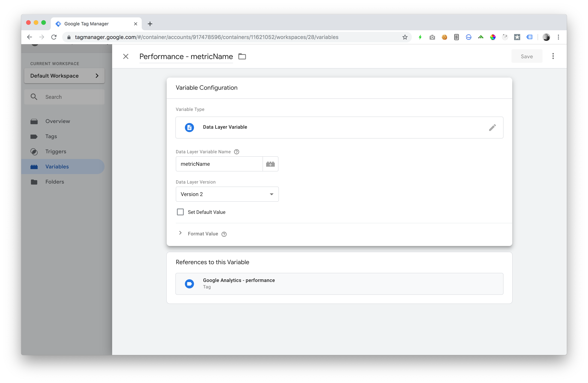The width and height of the screenshot is (588, 383).
Task: Bookmark this page with the star icon
Action: click(405, 37)
